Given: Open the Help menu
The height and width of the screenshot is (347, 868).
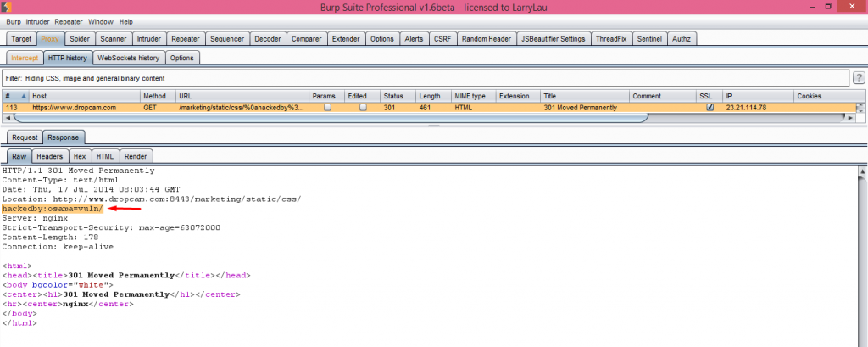Looking at the screenshot, I should click(126, 22).
